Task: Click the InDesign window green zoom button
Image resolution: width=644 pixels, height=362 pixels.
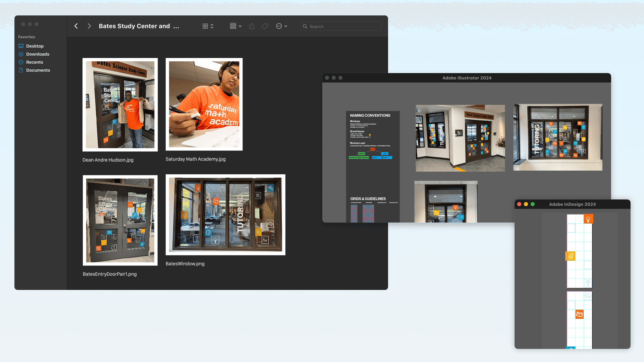Action: 533,204
